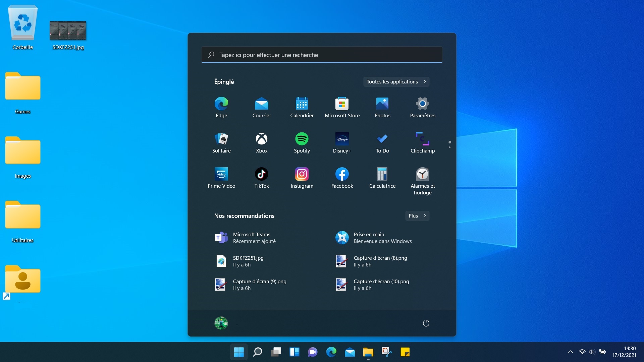Viewport: 644px width, 362px height.
Task: Launch Snipping Tool from taskbar
Action: coord(386,352)
